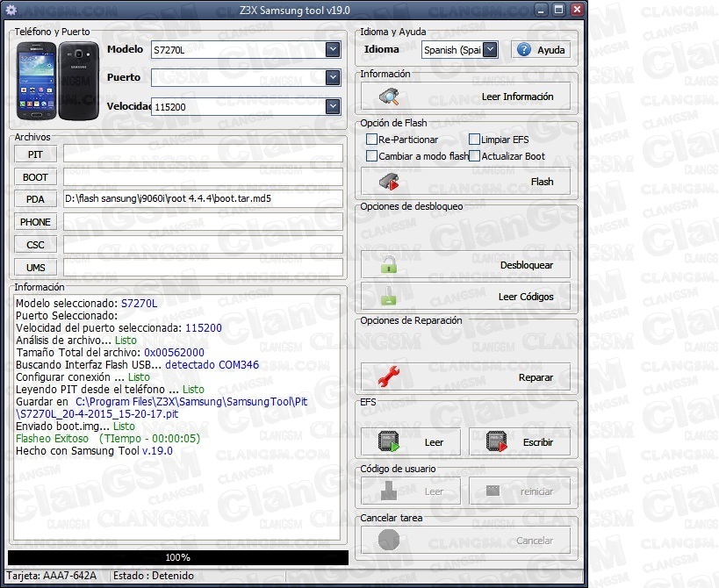Screen dimensions: 719x588
Task: Open the Puerto dropdown arrow
Action: pyautogui.click(x=333, y=78)
